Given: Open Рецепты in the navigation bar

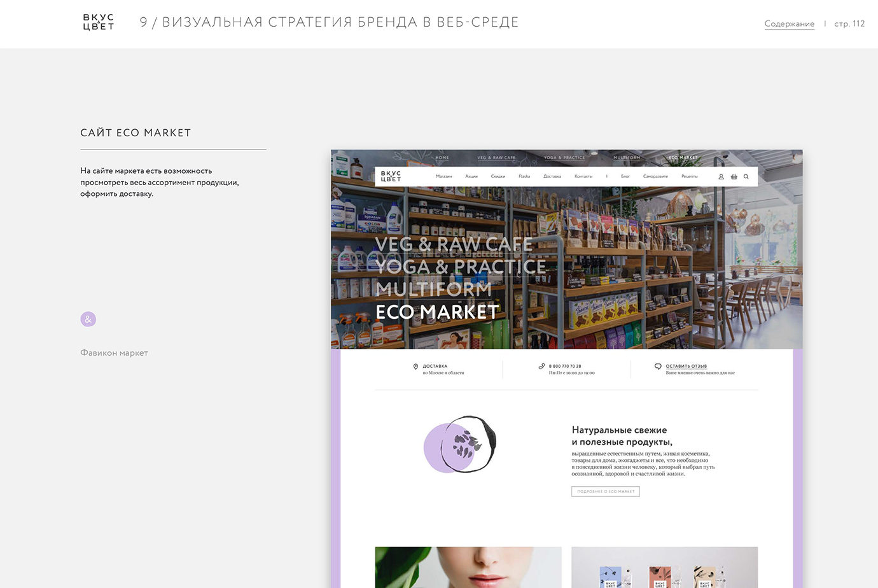Looking at the screenshot, I should click(690, 176).
